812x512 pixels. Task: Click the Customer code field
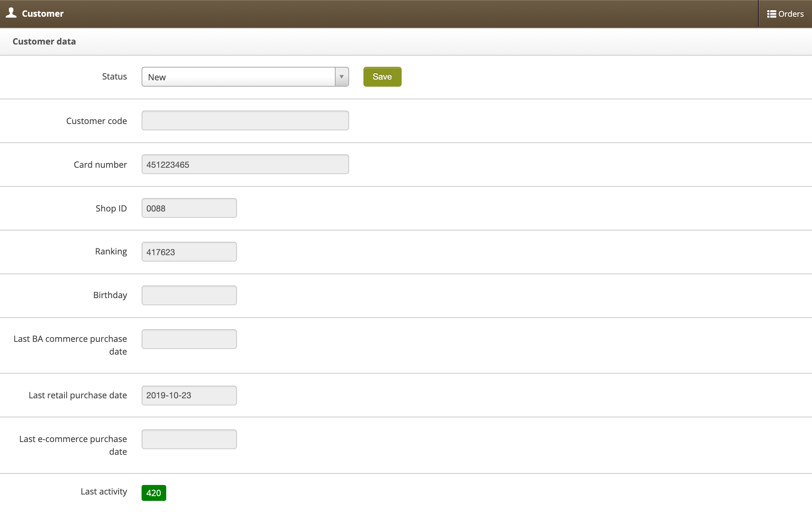pyautogui.click(x=245, y=120)
